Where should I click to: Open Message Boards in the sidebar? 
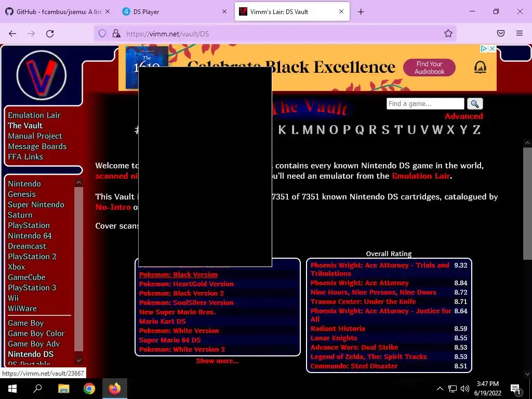(x=37, y=147)
